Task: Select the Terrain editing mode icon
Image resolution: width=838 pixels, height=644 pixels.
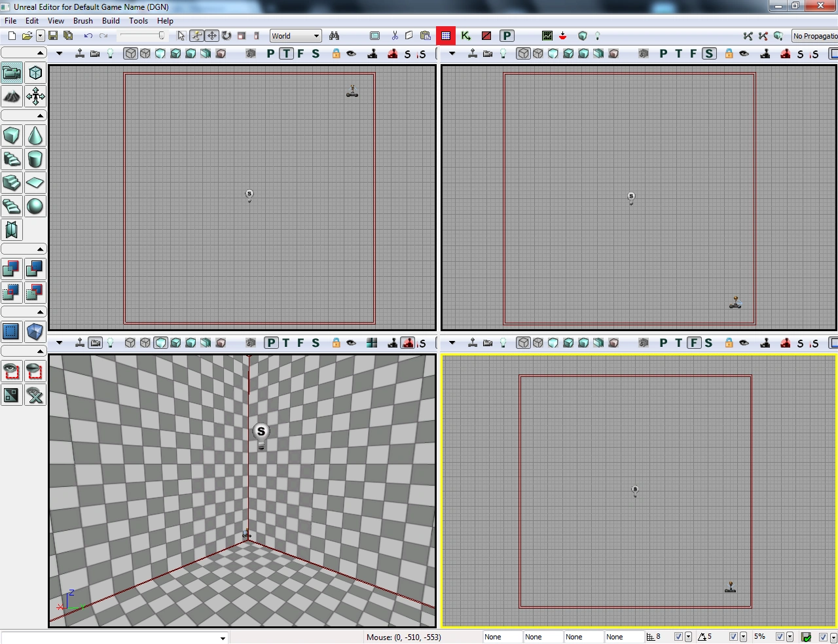Action: tap(12, 97)
